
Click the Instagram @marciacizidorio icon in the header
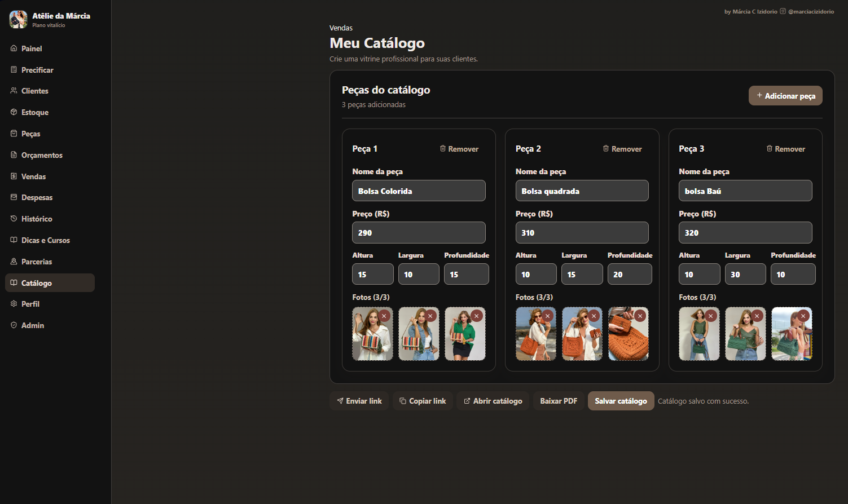tap(783, 11)
